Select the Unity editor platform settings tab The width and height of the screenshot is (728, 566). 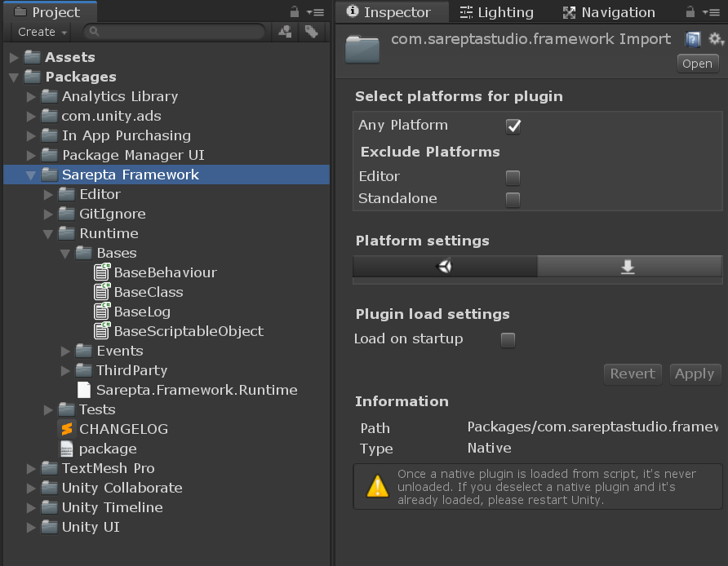446,267
